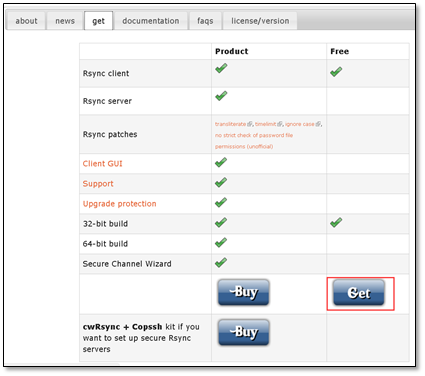
Task: Click the Get button for the free version
Action: click(x=359, y=292)
